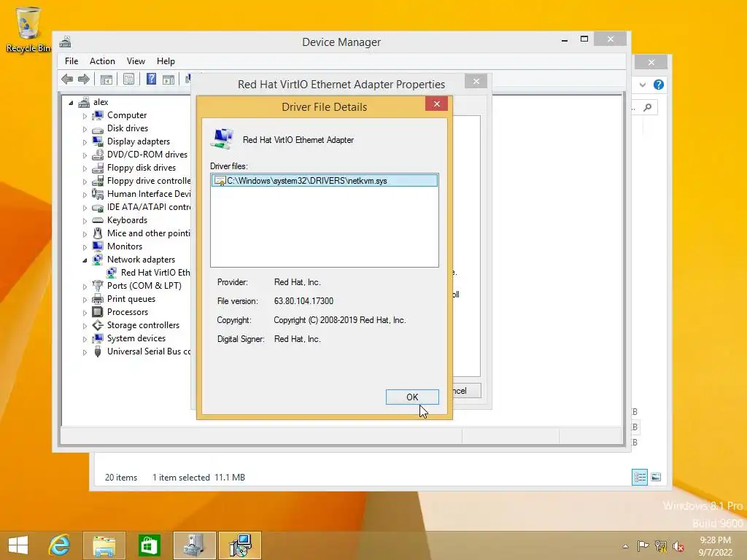747x560 pixels.
Task: Maximize the Device Manager window
Action: pyautogui.click(x=584, y=39)
